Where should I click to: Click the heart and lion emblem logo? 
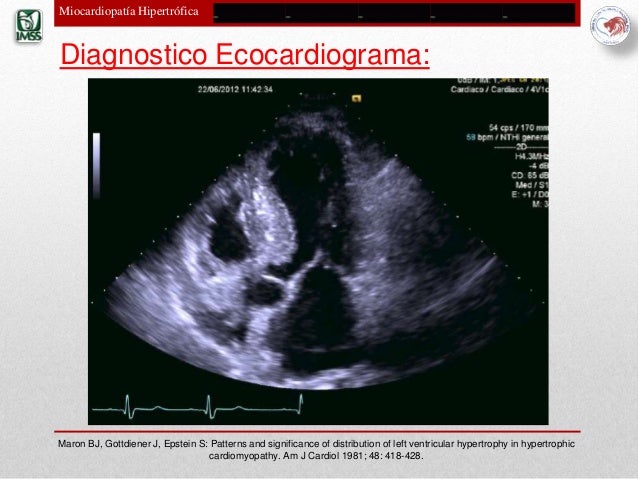(609, 26)
